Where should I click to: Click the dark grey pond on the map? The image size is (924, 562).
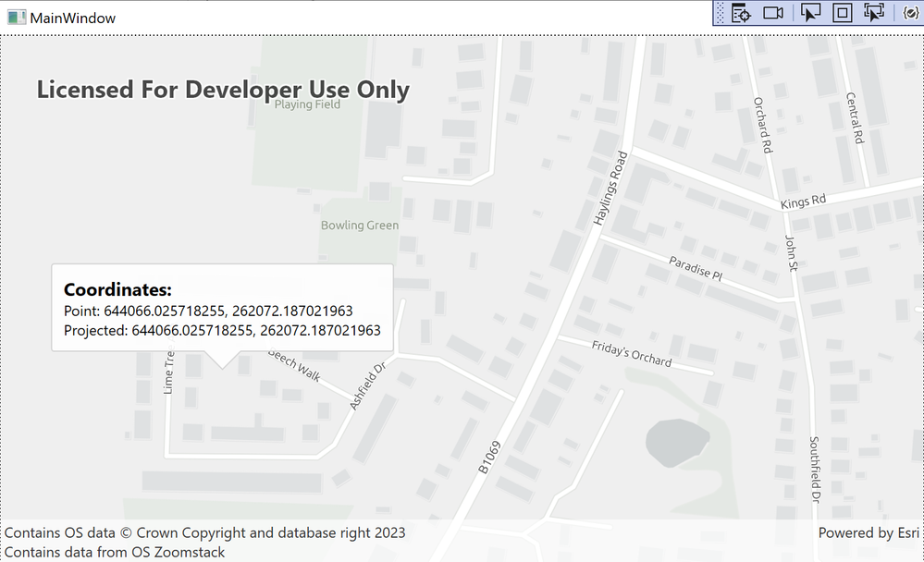click(676, 443)
